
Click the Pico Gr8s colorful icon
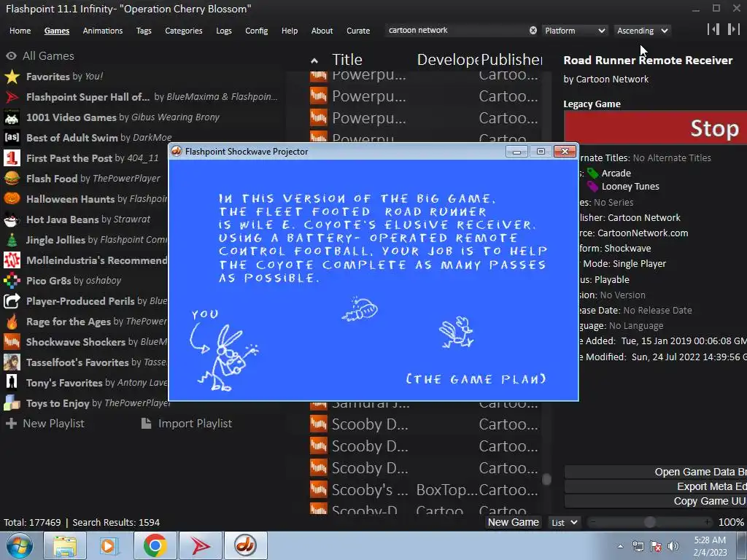[12, 281]
